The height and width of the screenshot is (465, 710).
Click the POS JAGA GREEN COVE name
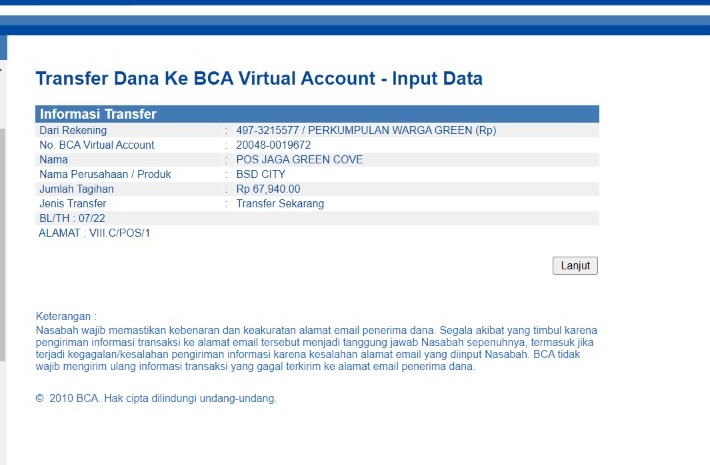tap(299, 159)
